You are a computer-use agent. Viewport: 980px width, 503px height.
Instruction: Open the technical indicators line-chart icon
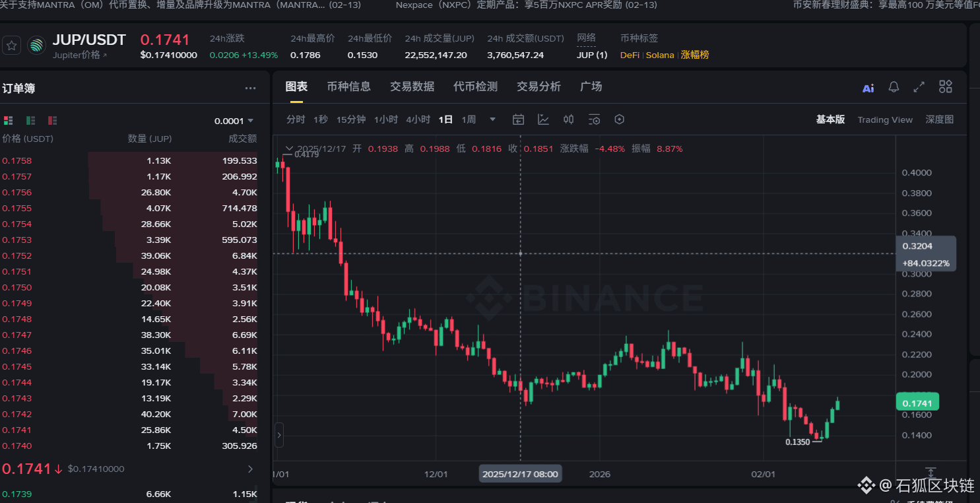click(x=543, y=119)
